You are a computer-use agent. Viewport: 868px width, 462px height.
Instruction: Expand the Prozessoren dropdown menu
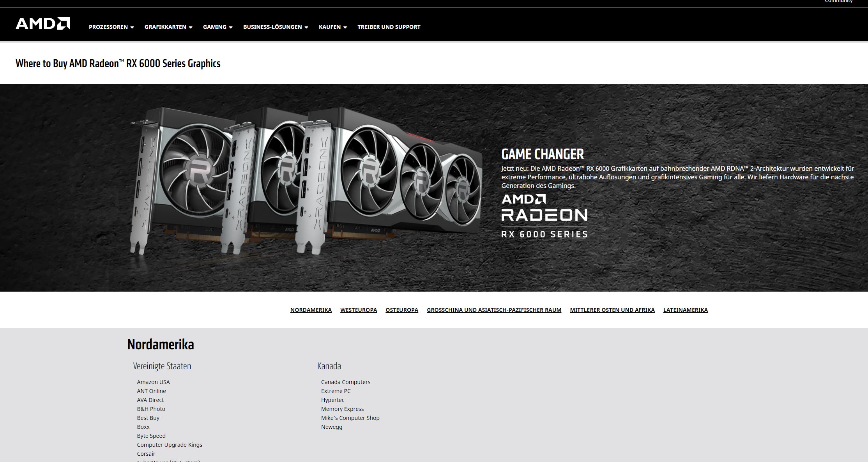coord(111,27)
